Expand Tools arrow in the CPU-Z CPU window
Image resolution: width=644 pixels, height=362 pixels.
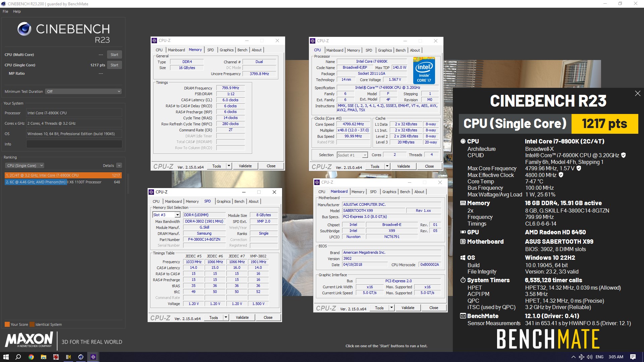(x=387, y=166)
